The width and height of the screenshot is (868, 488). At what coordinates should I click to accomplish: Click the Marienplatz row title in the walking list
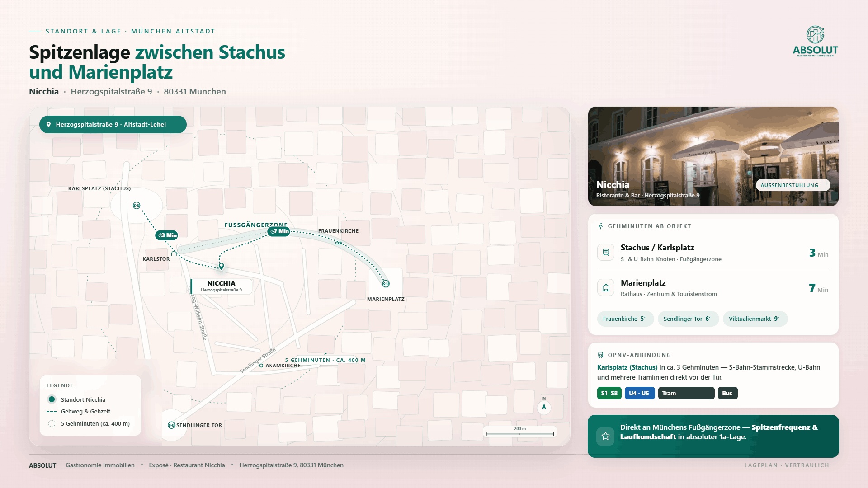(643, 283)
